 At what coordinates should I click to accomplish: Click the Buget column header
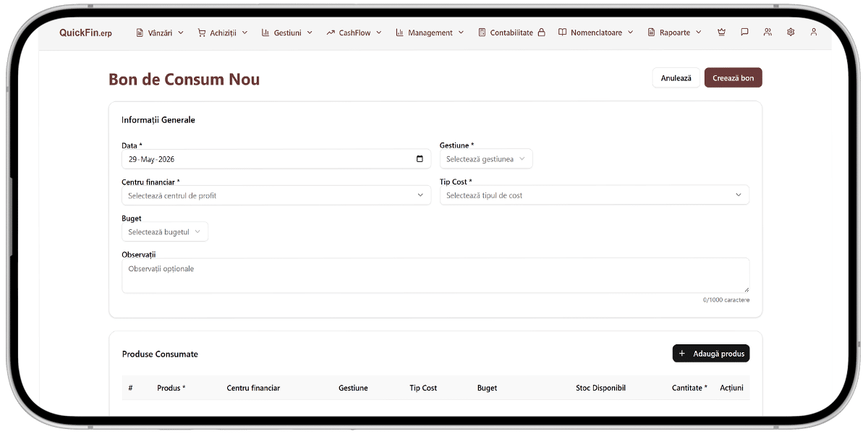(x=488, y=388)
